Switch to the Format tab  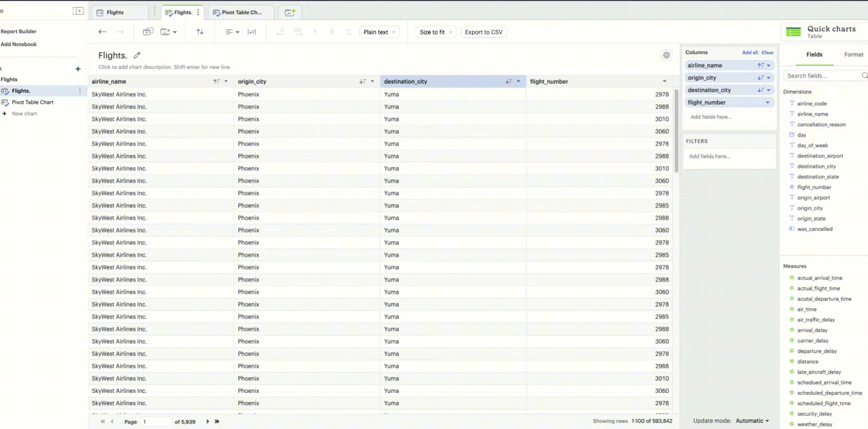(854, 54)
